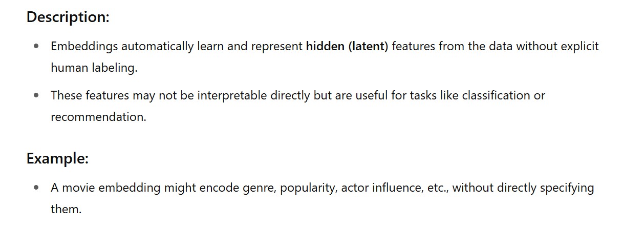Click the bullet before "A movie embedding"
Image resolution: width=644 pixels, height=246 pixels.
click(x=36, y=188)
